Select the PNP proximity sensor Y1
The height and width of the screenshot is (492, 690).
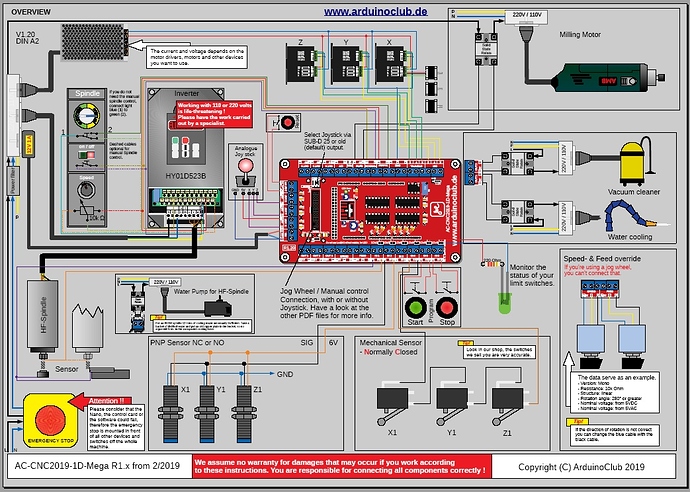[207, 414]
